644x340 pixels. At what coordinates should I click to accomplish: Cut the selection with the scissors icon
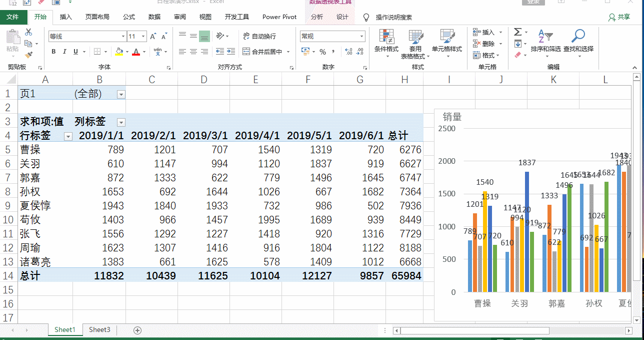click(28, 32)
